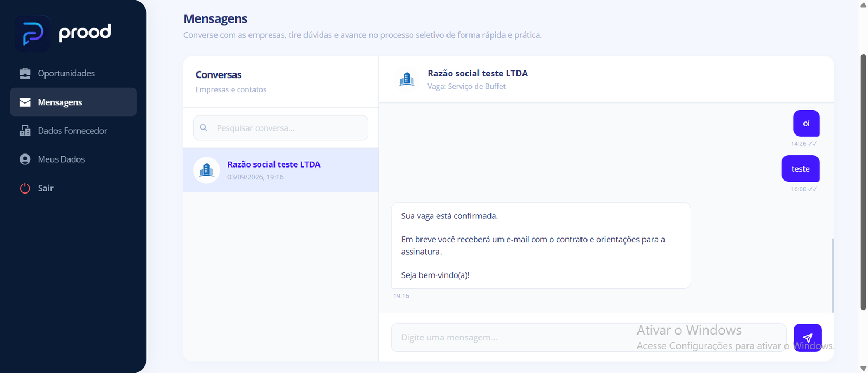Focus the Pesquisar conversa search field
Image resolution: width=868 pixels, height=373 pixels.
coord(281,128)
